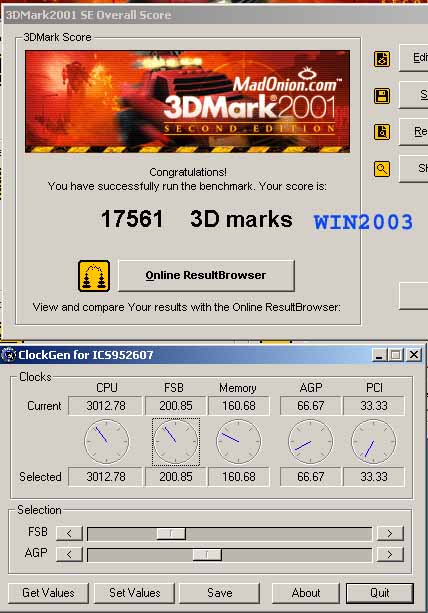The image size is (428, 613).
Task: Click the AGP slider thumb
Action: coord(207,554)
